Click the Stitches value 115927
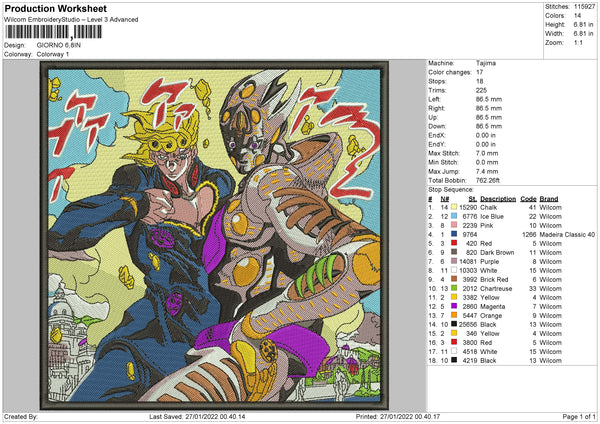This screenshot has height=424, width=600. [584, 7]
